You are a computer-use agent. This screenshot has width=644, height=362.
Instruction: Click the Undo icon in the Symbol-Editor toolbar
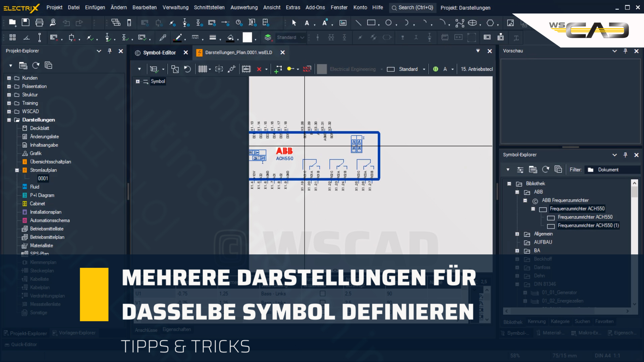(187, 69)
